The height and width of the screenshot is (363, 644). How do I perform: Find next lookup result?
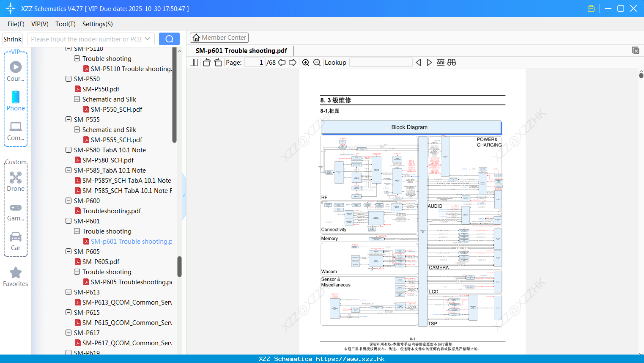[x=429, y=62]
